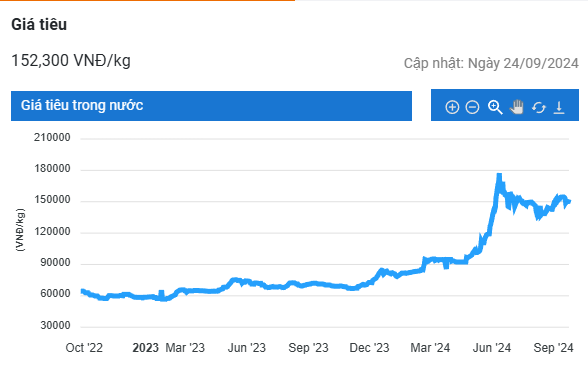Activate the hand panning tool
This screenshot has height=367, width=588.
517,107
